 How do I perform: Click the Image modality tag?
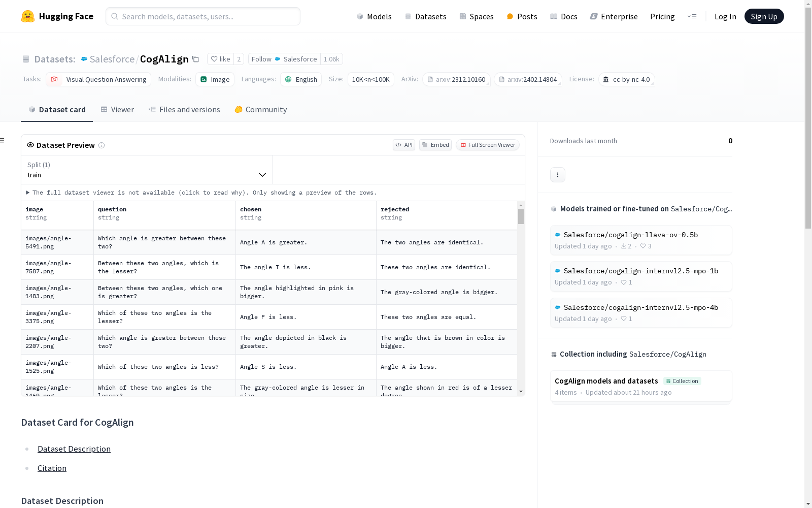tap(215, 79)
